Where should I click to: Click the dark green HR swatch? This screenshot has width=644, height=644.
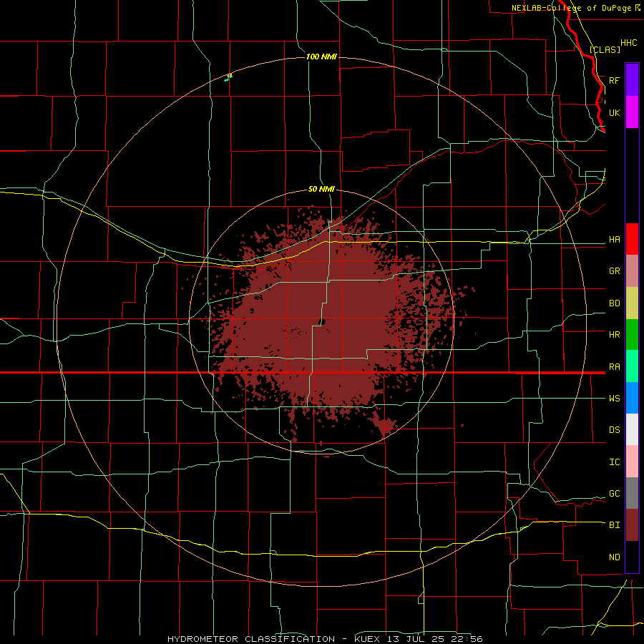(x=632, y=335)
